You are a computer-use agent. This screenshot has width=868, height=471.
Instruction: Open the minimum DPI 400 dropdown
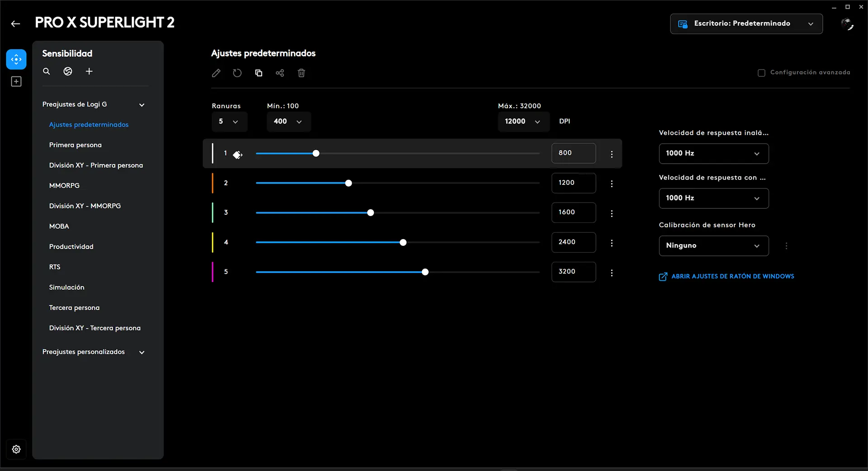point(288,122)
